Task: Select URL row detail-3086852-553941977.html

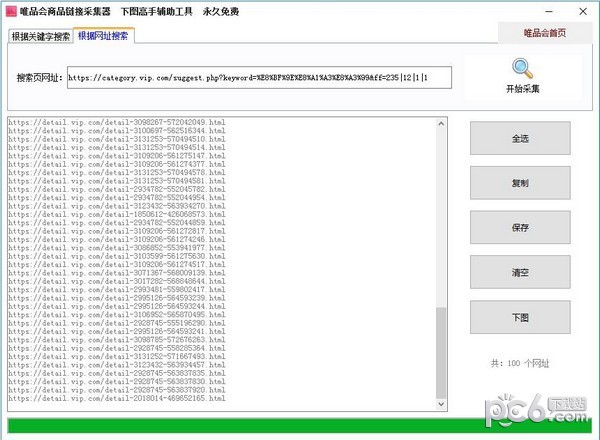Action: pyautogui.click(x=117, y=248)
